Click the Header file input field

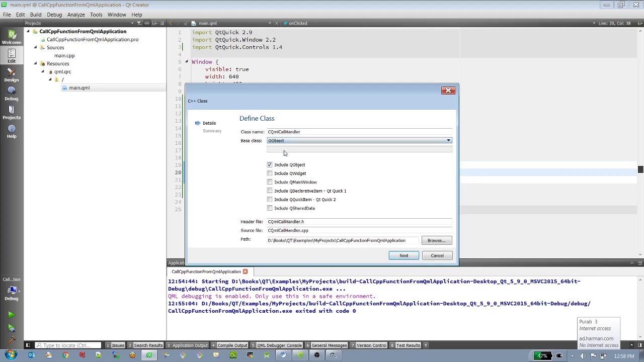(x=359, y=222)
